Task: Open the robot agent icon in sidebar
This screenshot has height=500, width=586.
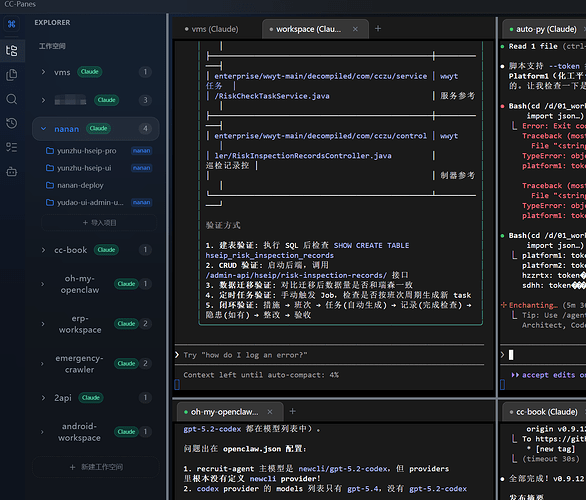Action: coord(12,172)
